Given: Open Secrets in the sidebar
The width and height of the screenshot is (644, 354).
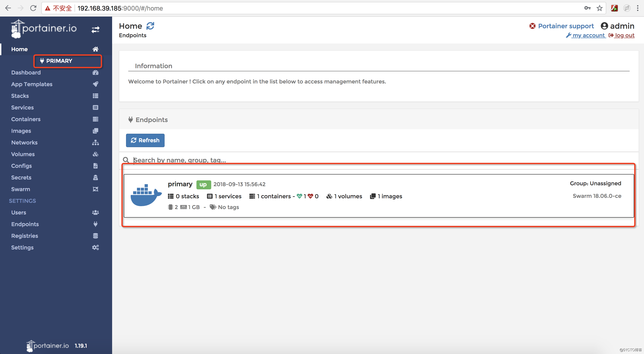Looking at the screenshot, I should click(21, 177).
